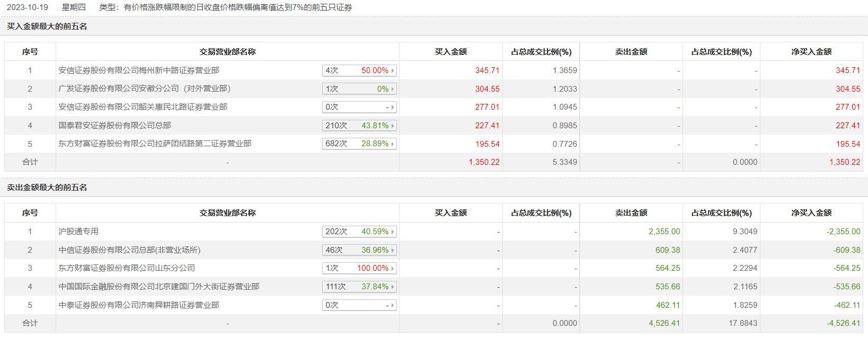Viewport: 868px width, 337px height.
Task: Expand the 0次 dropdown for 安信证券韶关
Action: click(x=359, y=107)
